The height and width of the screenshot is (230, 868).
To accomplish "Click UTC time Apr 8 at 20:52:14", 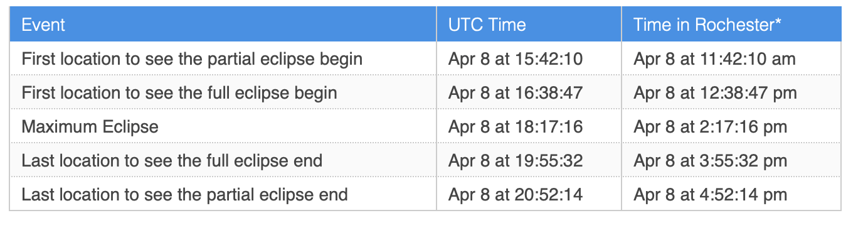I will point(516,195).
